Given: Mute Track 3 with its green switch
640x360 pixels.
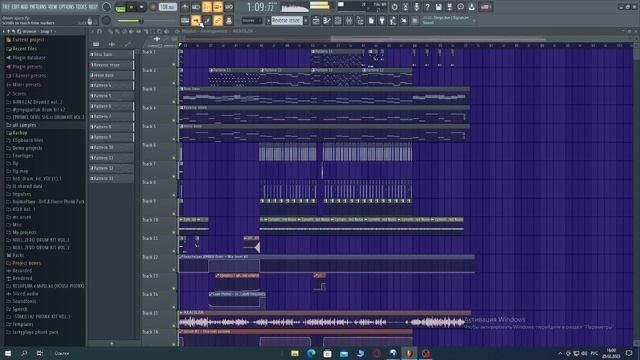Looking at the screenshot, I should point(173,102).
